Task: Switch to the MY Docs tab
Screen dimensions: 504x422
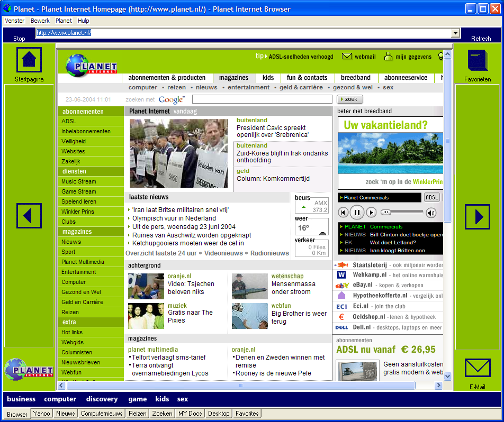Action: [190, 414]
